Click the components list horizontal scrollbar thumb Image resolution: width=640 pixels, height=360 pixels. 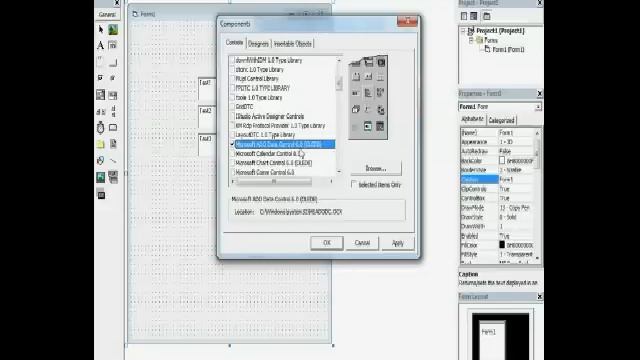274,181
